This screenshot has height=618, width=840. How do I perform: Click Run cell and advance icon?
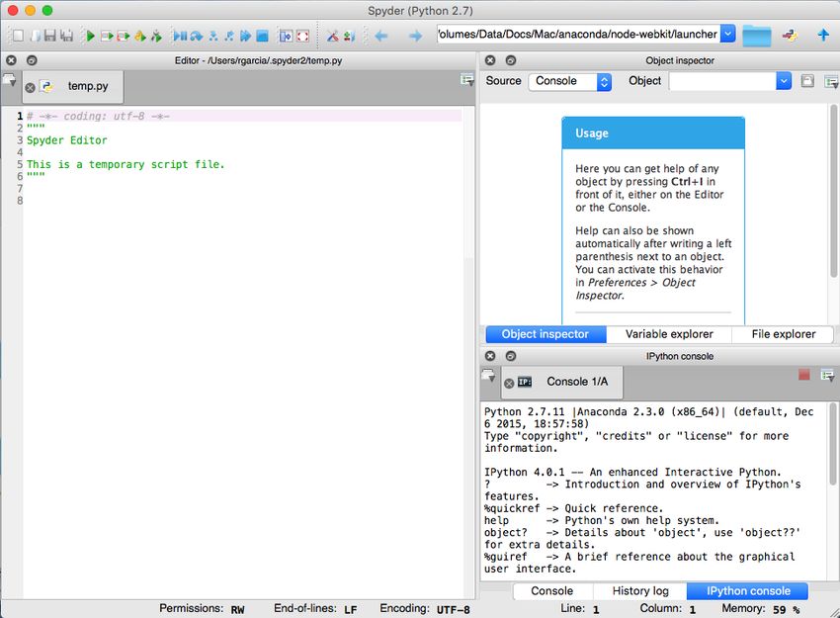[x=124, y=36]
